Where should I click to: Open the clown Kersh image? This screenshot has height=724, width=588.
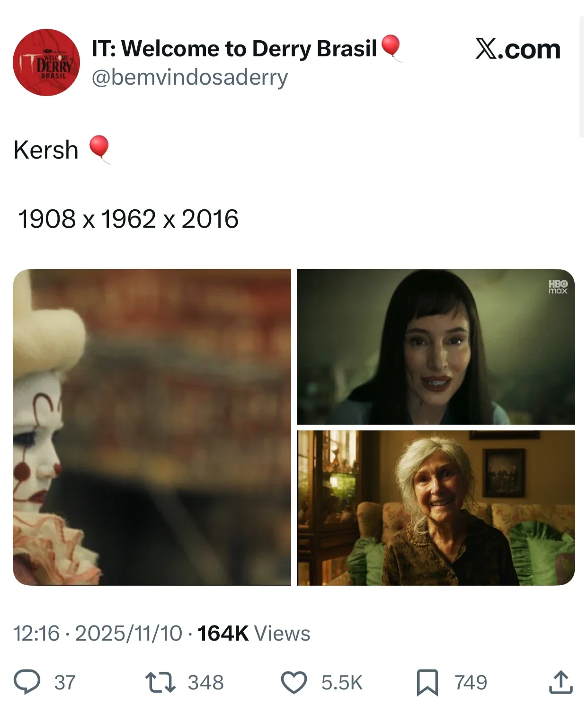pos(152,427)
